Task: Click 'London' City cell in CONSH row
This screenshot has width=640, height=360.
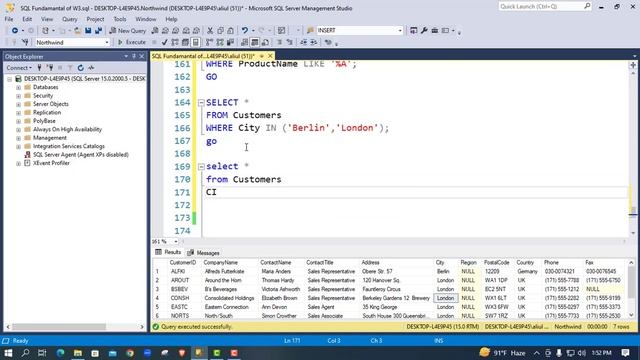Action: coord(445,298)
